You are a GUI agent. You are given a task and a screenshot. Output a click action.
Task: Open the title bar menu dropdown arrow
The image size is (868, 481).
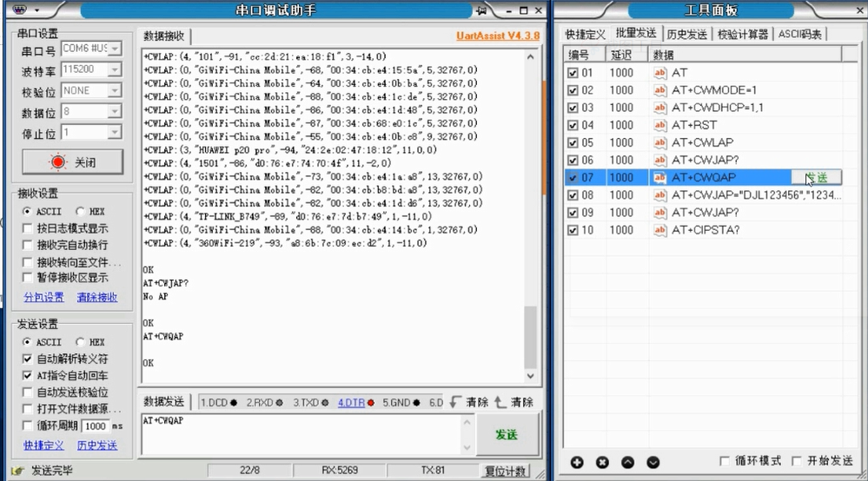click(x=37, y=10)
